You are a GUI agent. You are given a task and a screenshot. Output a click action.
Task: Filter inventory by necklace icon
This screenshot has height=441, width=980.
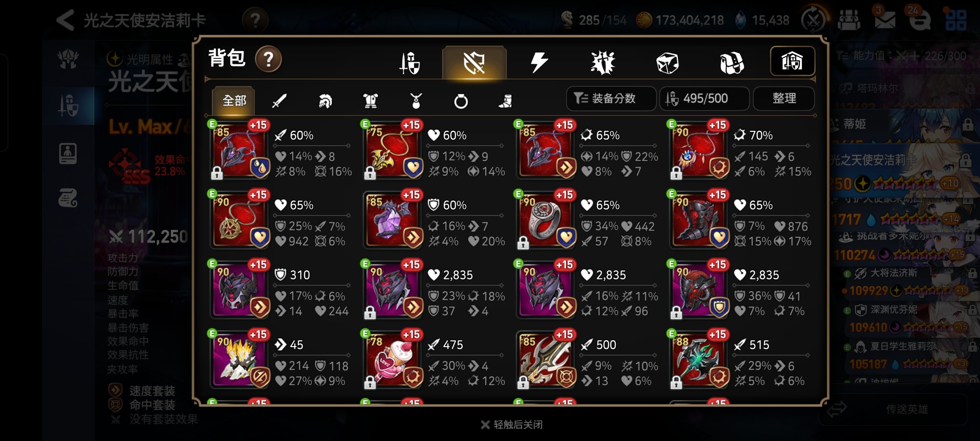click(416, 100)
